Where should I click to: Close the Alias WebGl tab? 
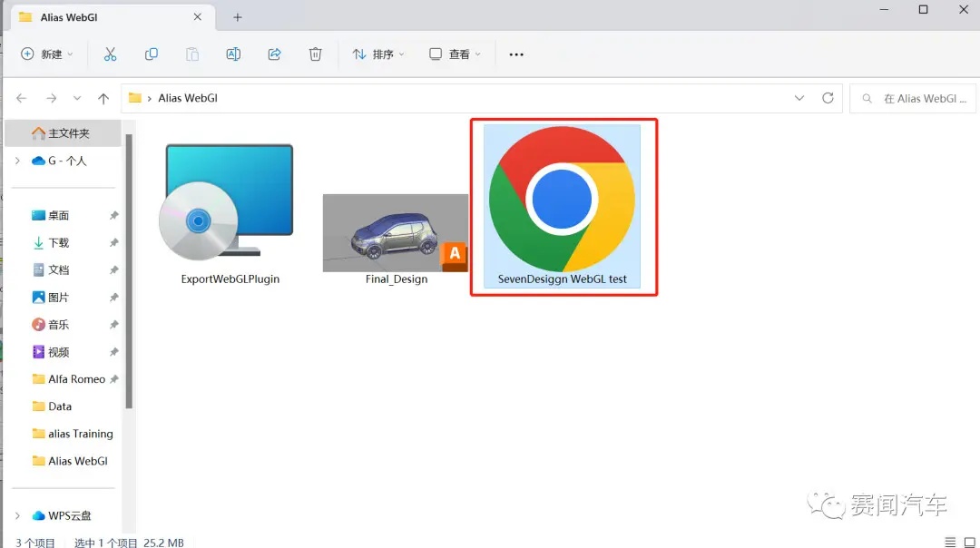point(198,17)
